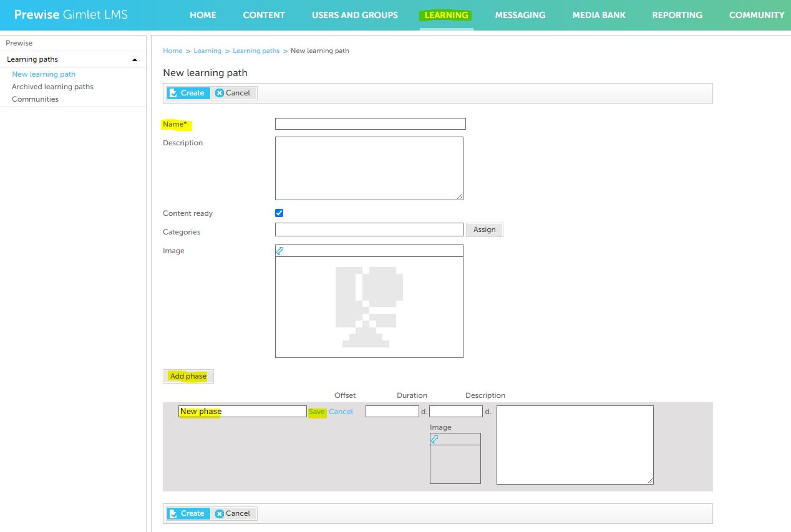The height and width of the screenshot is (532, 791).
Task: Focus the phase Offset days field
Action: tap(392, 412)
